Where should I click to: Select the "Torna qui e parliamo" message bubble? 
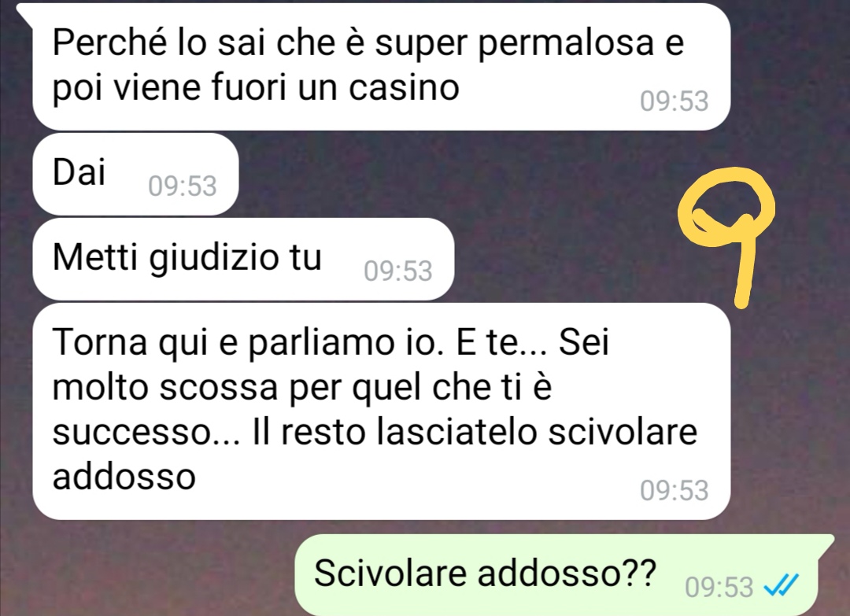(382, 411)
